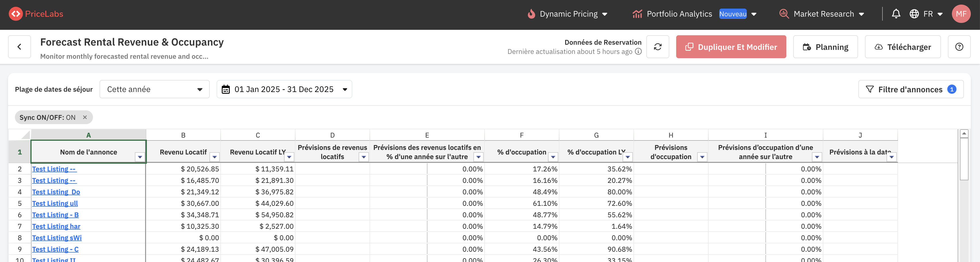Open the Cette année dropdown

154,89
